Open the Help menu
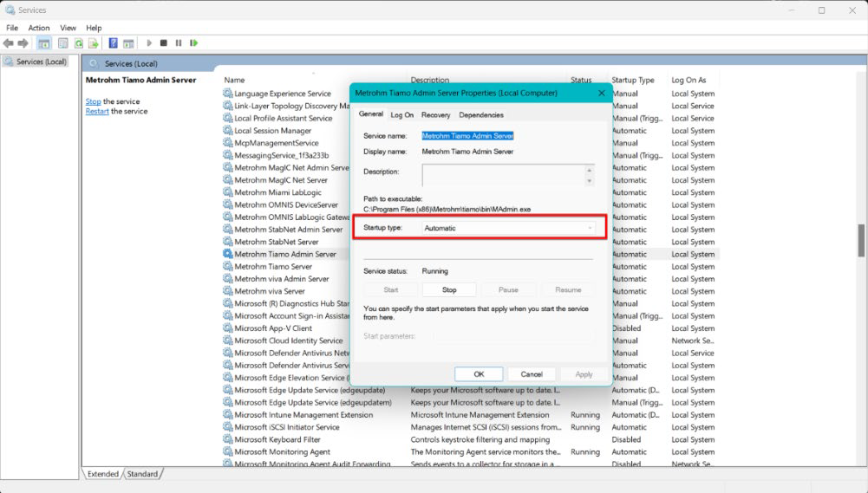 [94, 28]
